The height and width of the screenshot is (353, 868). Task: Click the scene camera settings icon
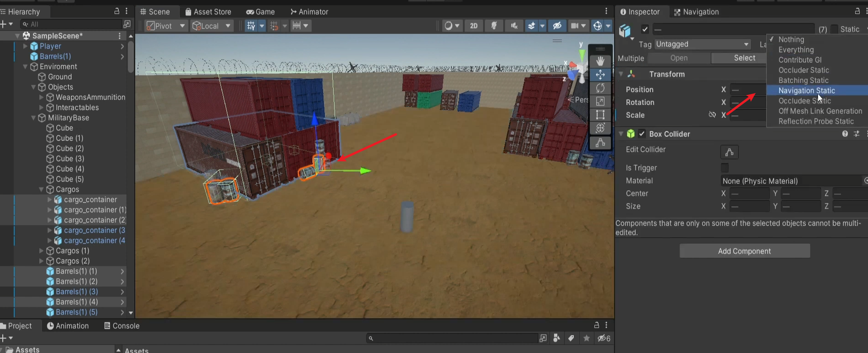(x=575, y=26)
